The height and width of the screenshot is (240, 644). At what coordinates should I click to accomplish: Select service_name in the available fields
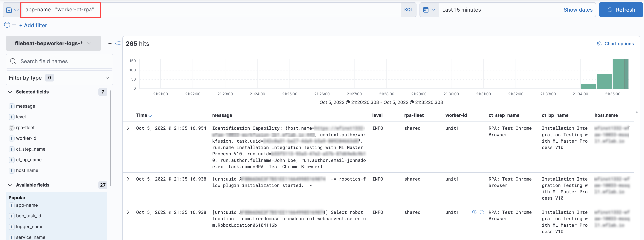point(31,237)
